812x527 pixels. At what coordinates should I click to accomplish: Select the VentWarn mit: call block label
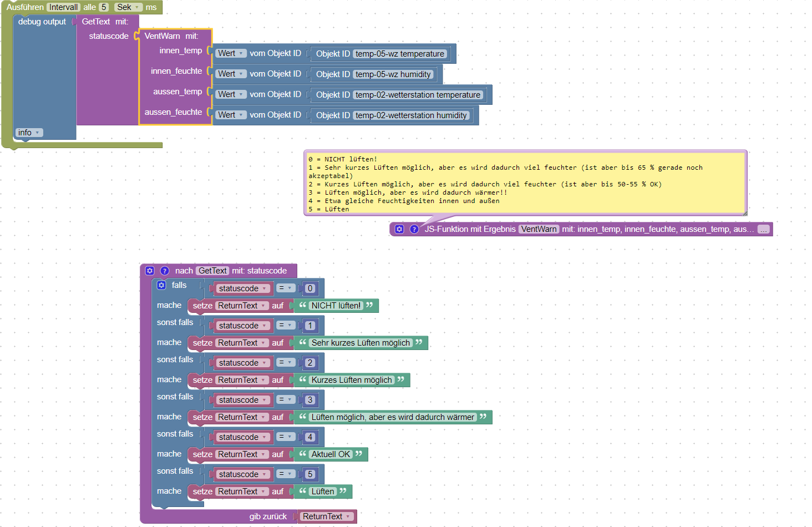pos(171,36)
